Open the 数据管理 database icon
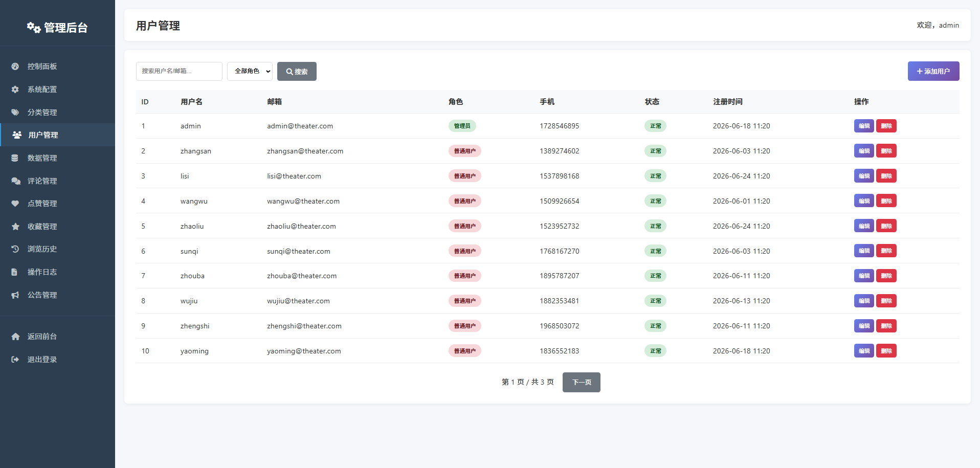Viewport: 980px width, 468px height. tap(15, 158)
